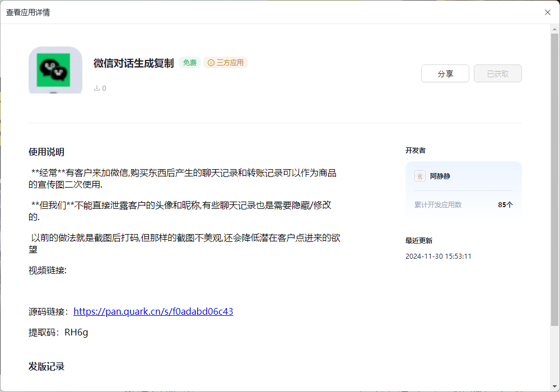Click the 使用说明 heading
Image resolution: width=560 pixels, height=392 pixels.
[46, 152]
